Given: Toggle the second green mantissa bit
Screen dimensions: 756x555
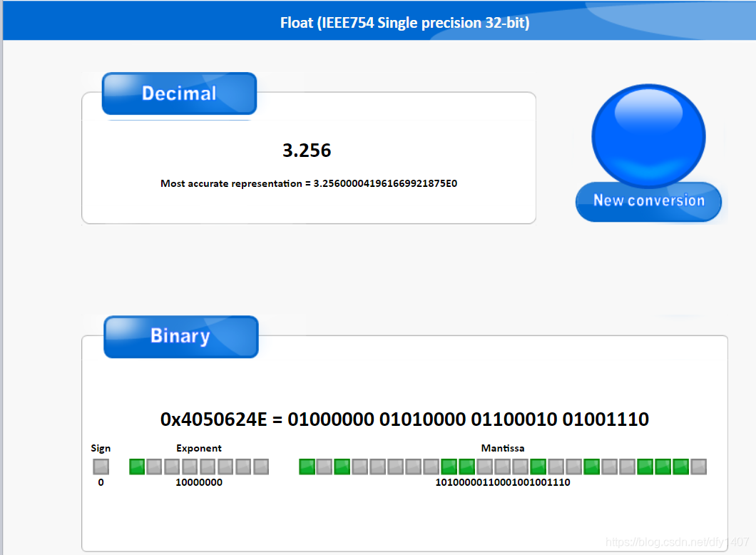Looking at the screenshot, I should (x=341, y=467).
